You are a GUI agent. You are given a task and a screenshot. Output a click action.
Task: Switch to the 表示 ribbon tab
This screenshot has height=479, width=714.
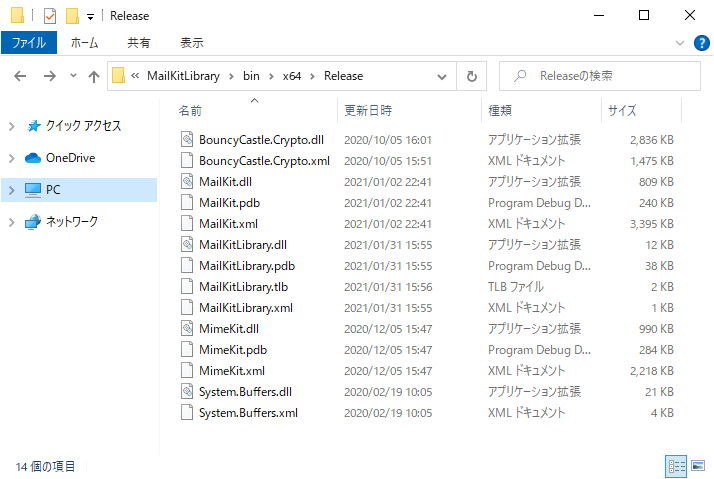click(x=192, y=43)
